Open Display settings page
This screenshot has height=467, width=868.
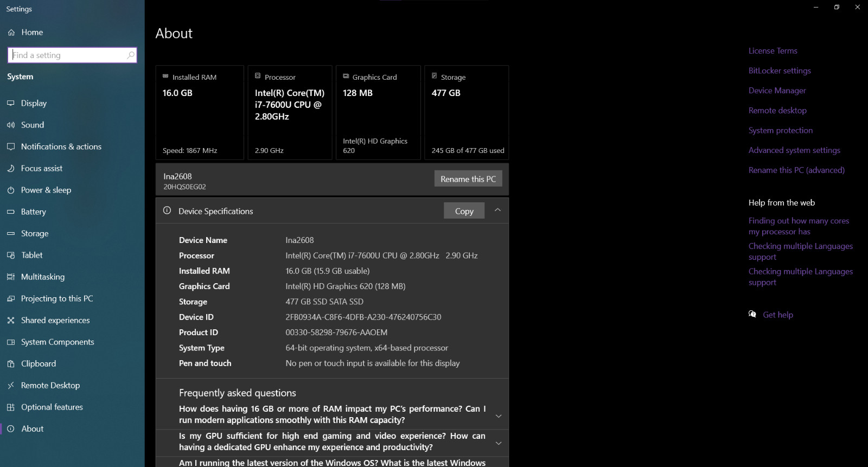pyautogui.click(x=72, y=103)
